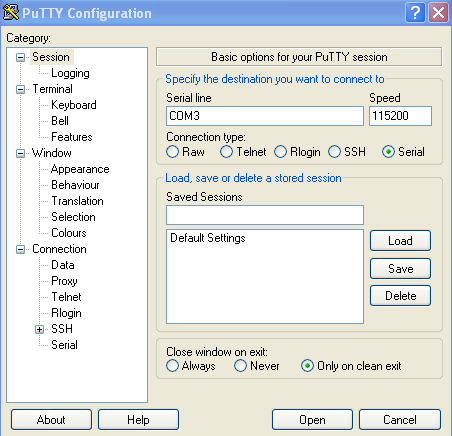The image size is (452, 436).
Task: Click the PuTTY icon in title bar
Action: (x=11, y=12)
